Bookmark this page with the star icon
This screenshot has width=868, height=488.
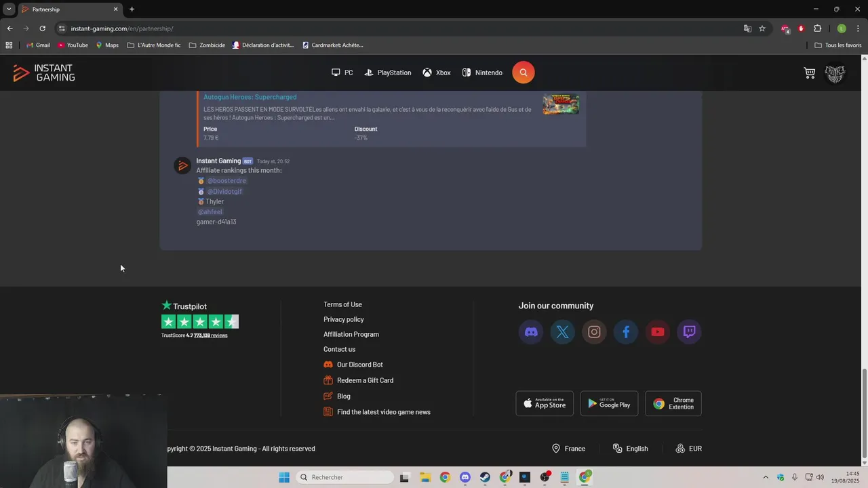[762, 28]
